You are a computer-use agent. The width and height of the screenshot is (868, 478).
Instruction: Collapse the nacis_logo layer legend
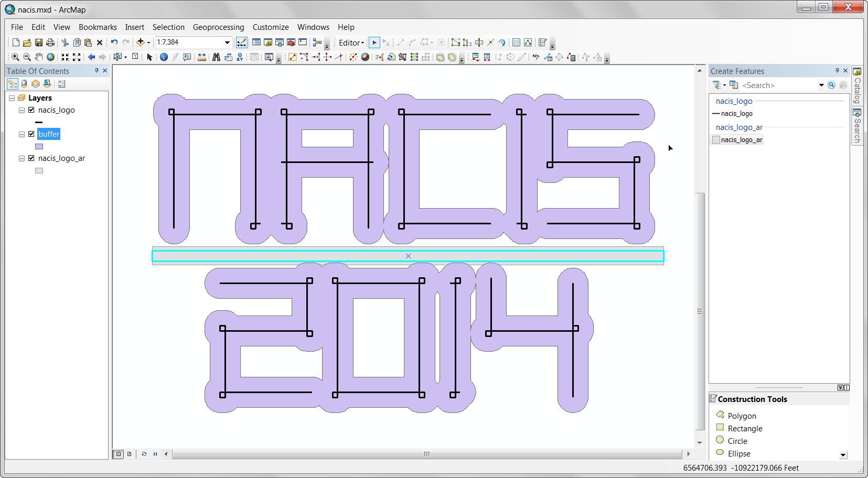point(22,110)
